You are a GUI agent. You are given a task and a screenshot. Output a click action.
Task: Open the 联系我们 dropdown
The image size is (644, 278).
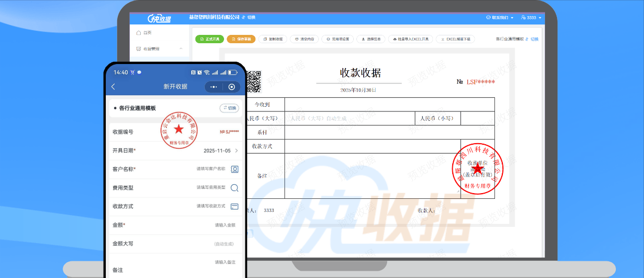coord(499,18)
